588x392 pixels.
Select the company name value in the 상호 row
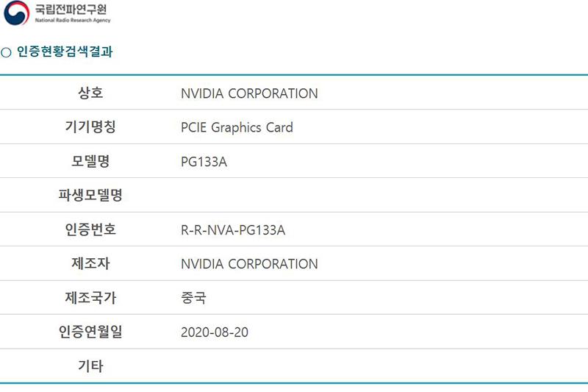(x=249, y=93)
